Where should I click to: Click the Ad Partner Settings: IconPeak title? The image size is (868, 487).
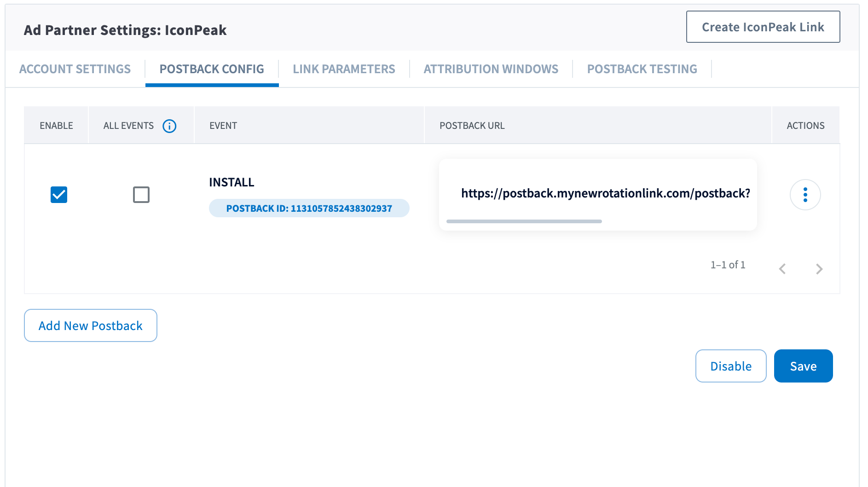(125, 30)
